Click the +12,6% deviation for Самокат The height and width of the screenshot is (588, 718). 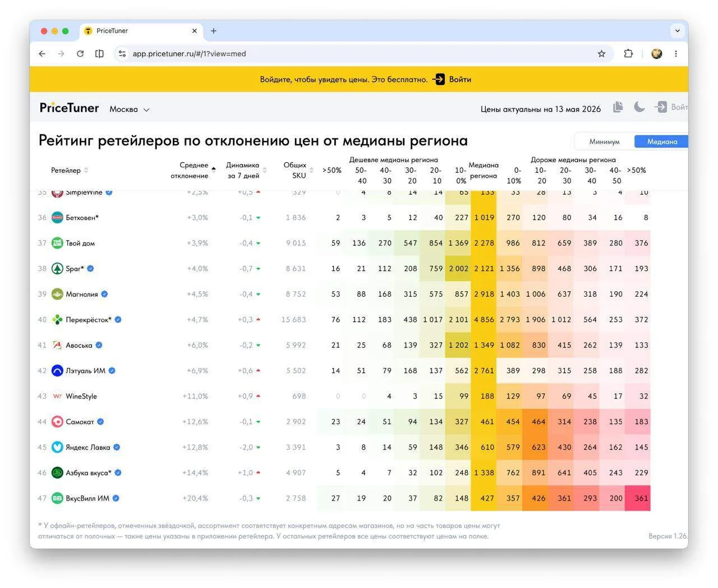click(195, 422)
